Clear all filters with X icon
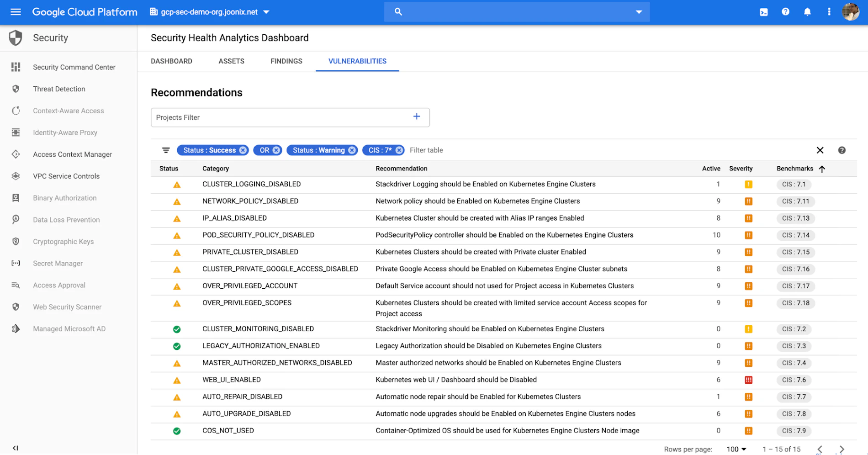 [820, 150]
